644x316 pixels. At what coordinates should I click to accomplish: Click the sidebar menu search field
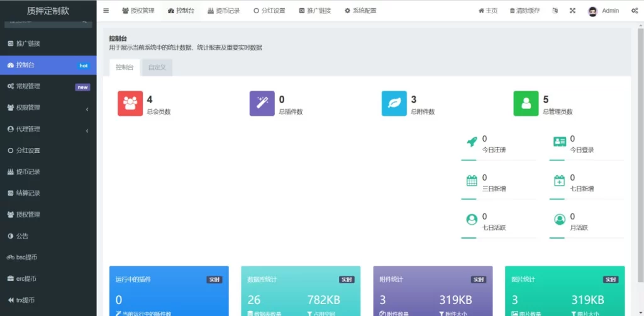pyautogui.click(x=48, y=25)
